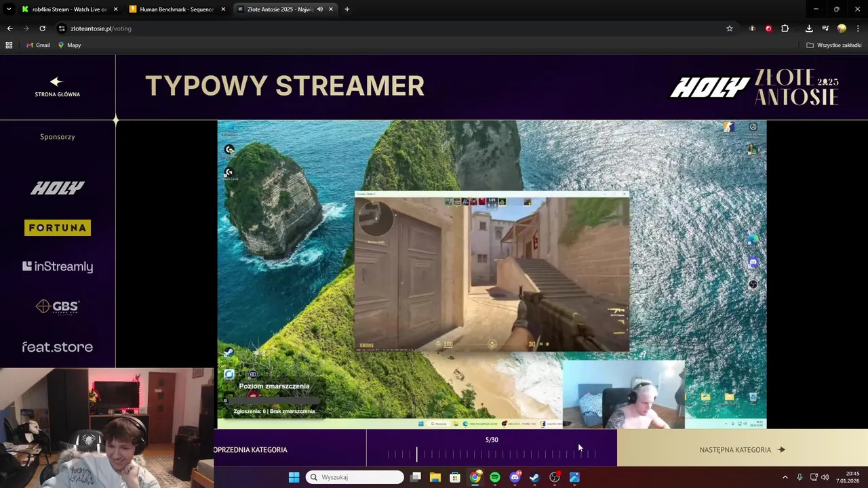
Task: Open the media controls music-note icon
Action: pos(825,28)
